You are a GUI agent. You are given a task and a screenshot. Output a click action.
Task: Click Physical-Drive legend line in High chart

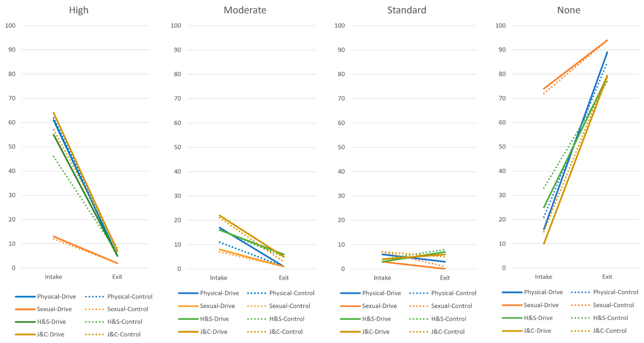tap(25, 297)
